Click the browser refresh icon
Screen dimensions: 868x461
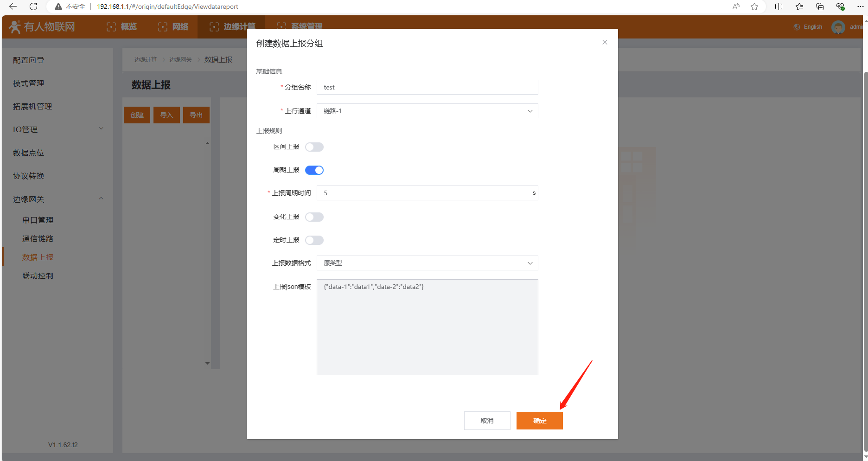33,6
